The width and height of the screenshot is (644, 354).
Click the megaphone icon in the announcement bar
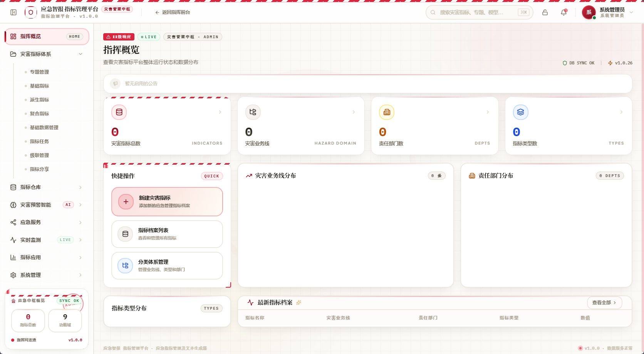[x=115, y=84]
